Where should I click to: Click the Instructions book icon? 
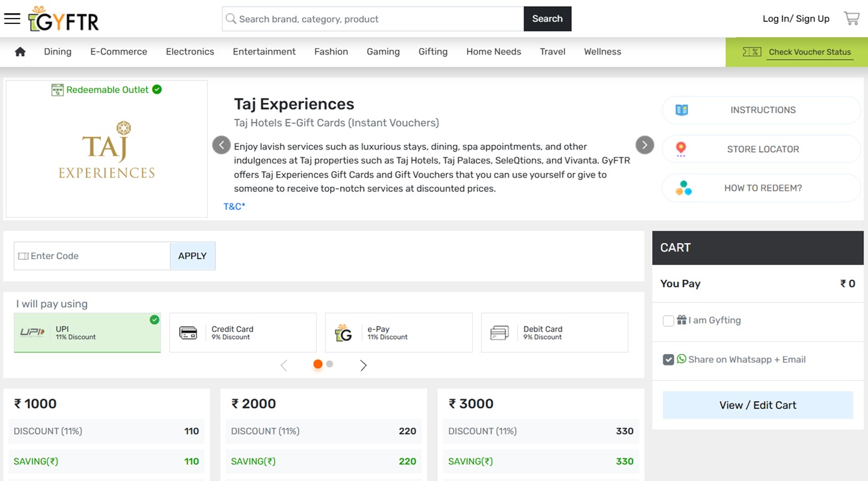point(681,110)
